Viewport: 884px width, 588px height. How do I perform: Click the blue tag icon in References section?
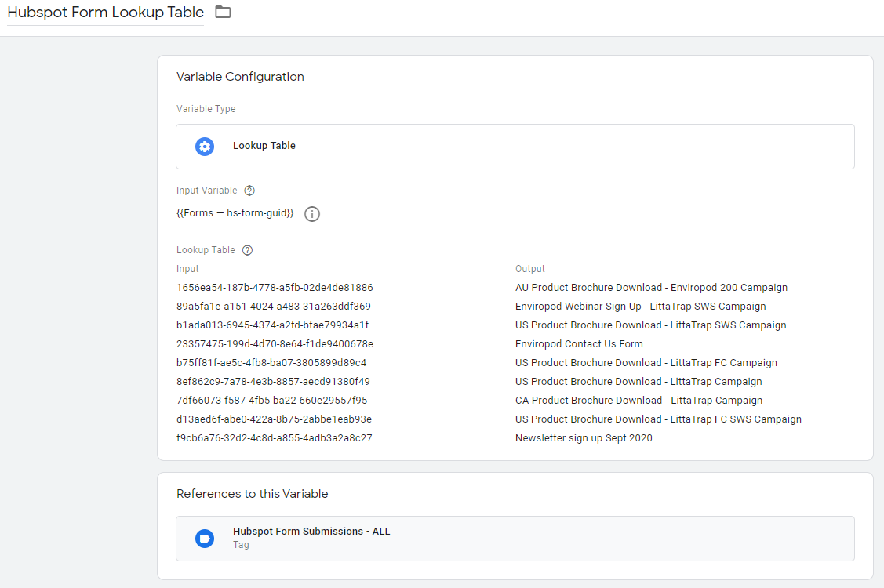(204, 539)
